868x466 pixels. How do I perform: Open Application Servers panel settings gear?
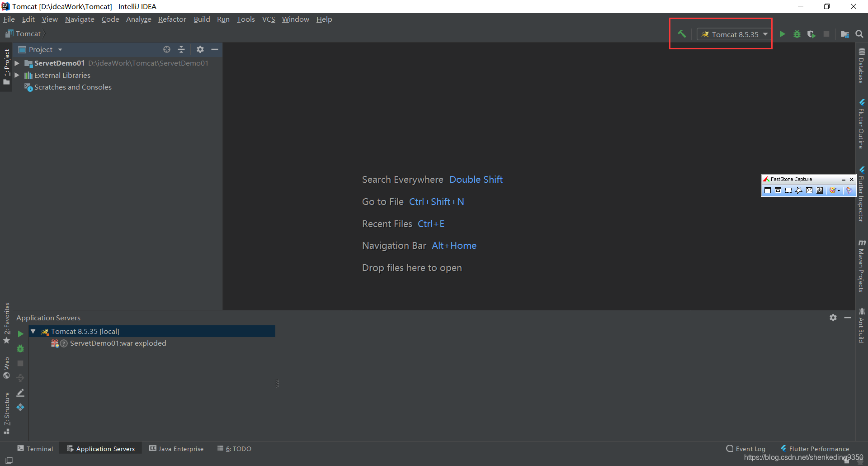(x=833, y=318)
